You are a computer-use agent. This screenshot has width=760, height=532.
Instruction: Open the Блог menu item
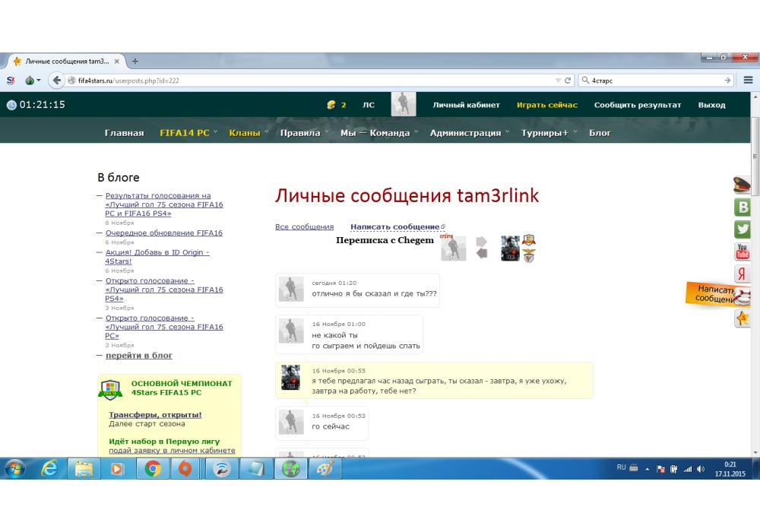click(600, 133)
